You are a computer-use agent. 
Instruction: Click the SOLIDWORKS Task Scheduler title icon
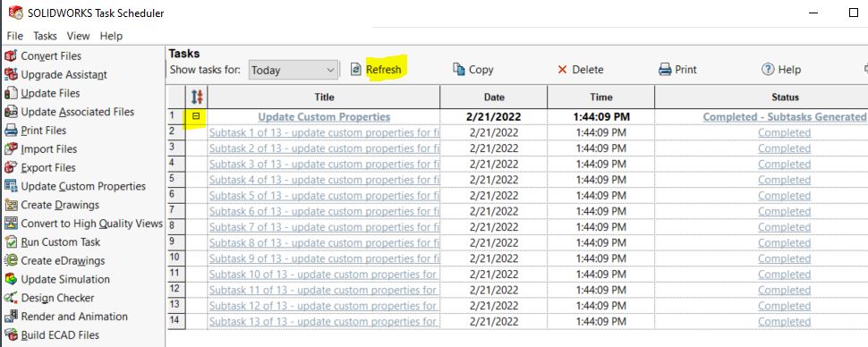click(x=15, y=13)
